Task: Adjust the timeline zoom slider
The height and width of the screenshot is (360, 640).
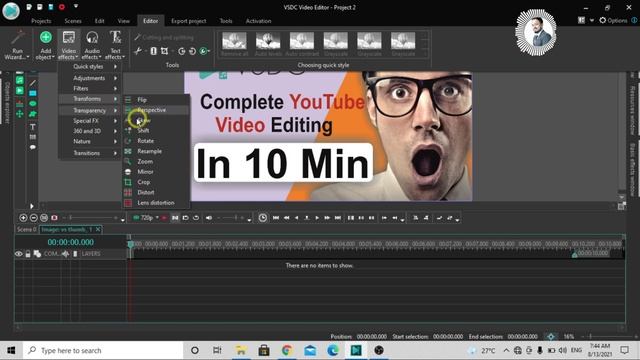Action: point(92,218)
